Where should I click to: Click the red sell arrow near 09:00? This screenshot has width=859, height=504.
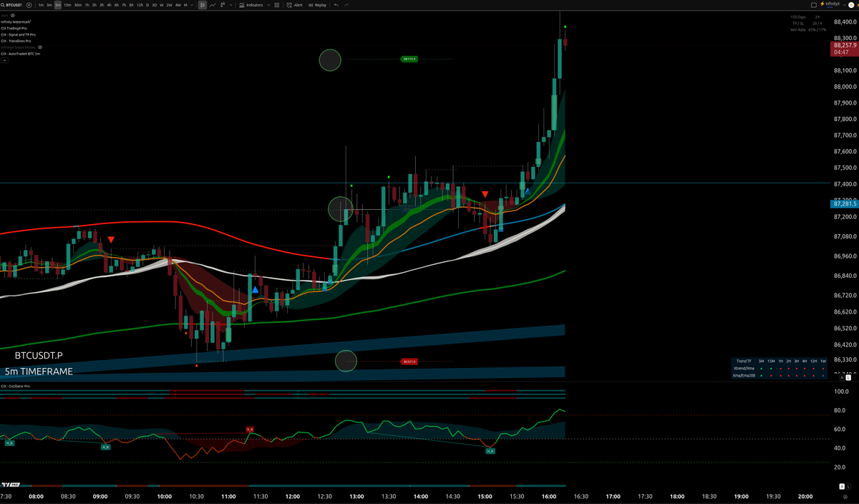112,240
